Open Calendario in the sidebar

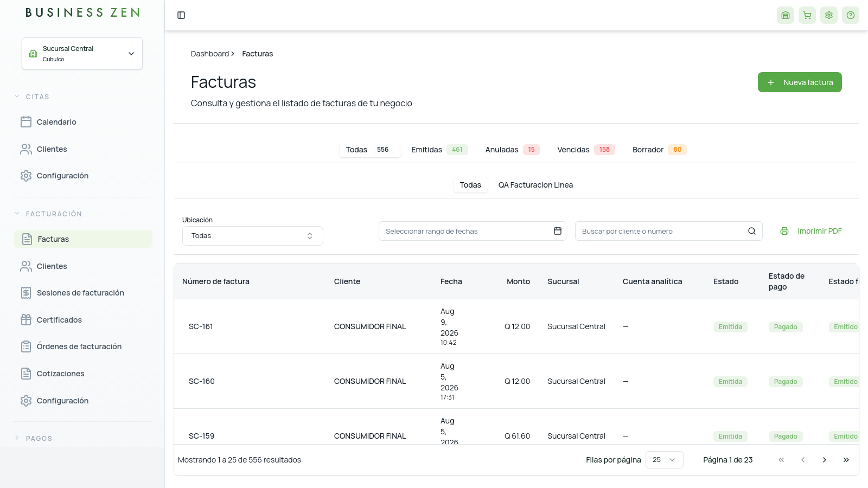[x=83, y=122]
